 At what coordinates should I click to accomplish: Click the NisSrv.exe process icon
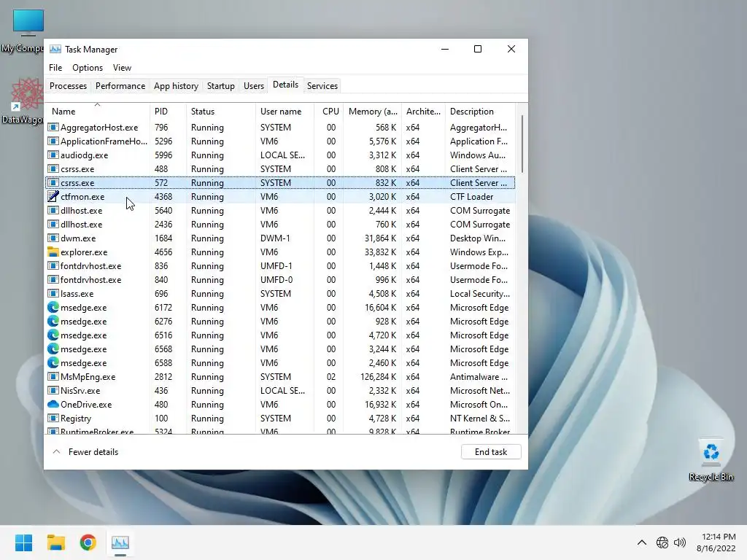pyautogui.click(x=53, y=391)
